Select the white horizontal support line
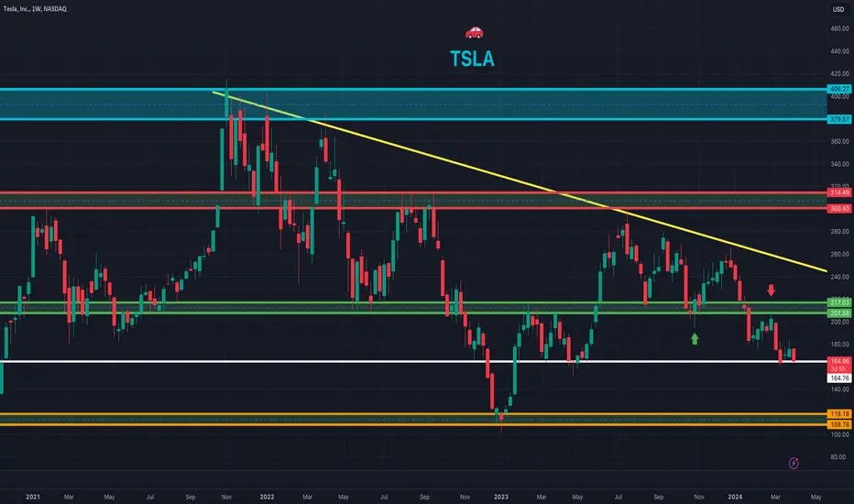Viewport: 854px width, 504px height. click(413, 361)
